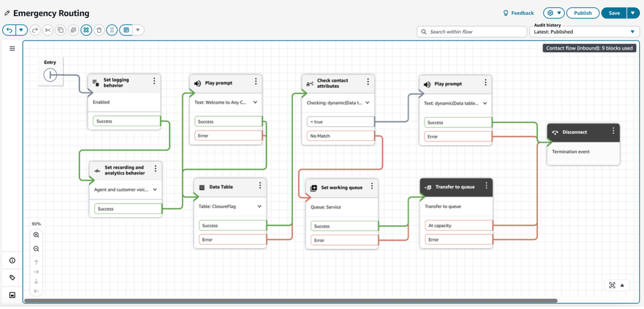Screen dimensions: 644x309
Task: Expand the 'Text: Welcome to Any C...' prompt dropdown
Action: point(256,102)
